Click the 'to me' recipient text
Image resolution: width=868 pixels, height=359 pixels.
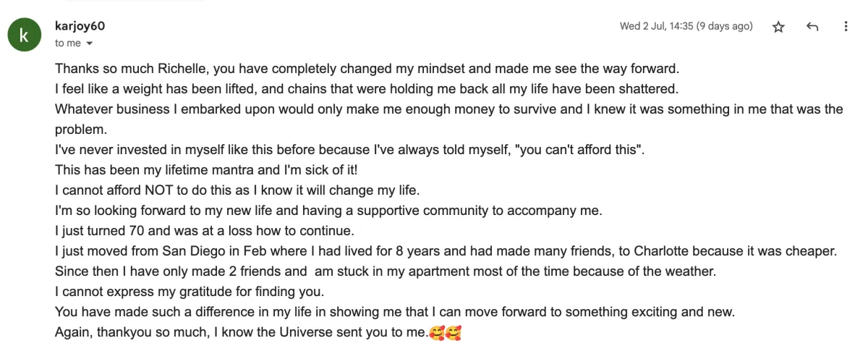pyautogui.click(x=68, y=43)
